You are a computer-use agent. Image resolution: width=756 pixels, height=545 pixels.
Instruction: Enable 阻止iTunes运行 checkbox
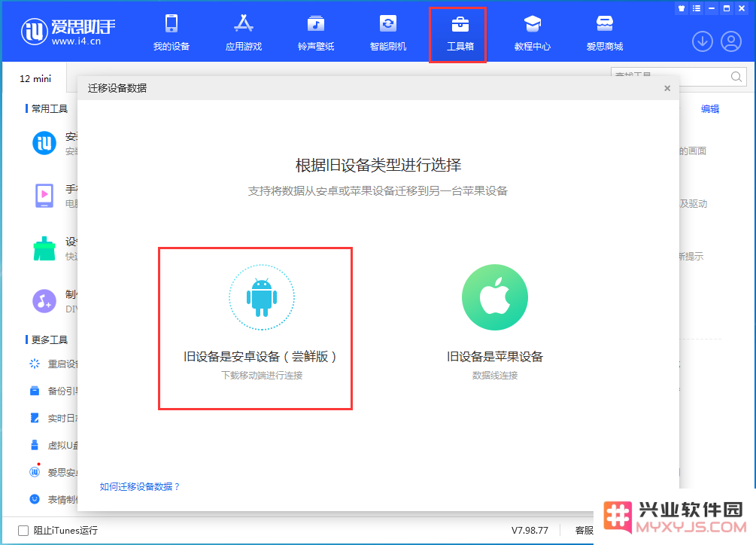tap(23, 531)
